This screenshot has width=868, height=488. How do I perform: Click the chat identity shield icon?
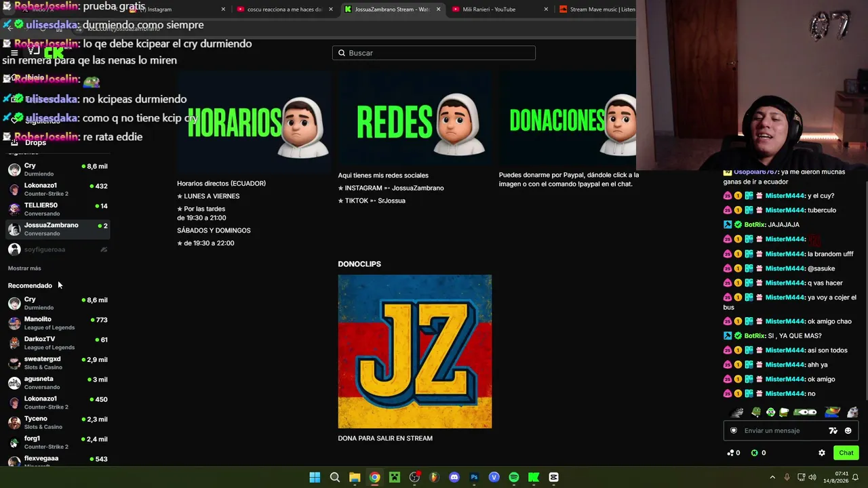tap(734, 430)
